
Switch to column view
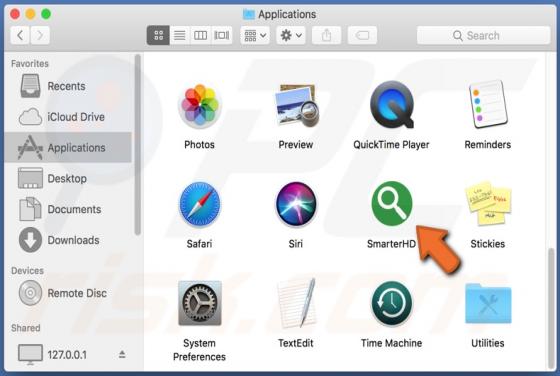(200, 35)
